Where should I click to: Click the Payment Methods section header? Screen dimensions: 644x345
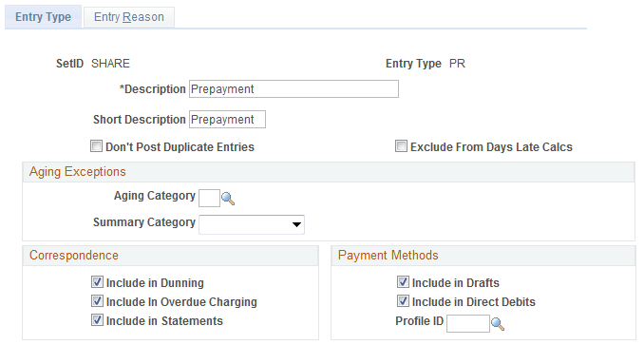(x=483, y=256)
